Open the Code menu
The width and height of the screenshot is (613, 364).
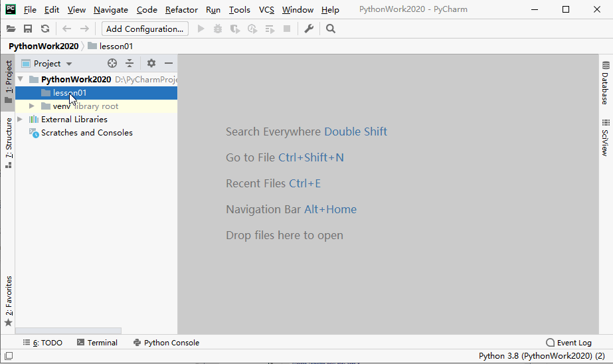[x=147, y=10]
